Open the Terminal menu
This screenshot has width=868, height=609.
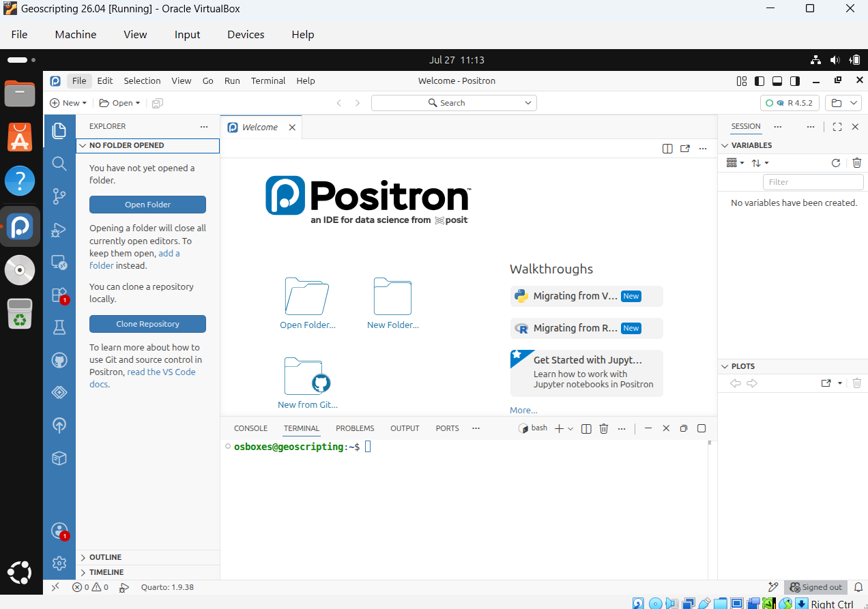[x=268, y=81]
